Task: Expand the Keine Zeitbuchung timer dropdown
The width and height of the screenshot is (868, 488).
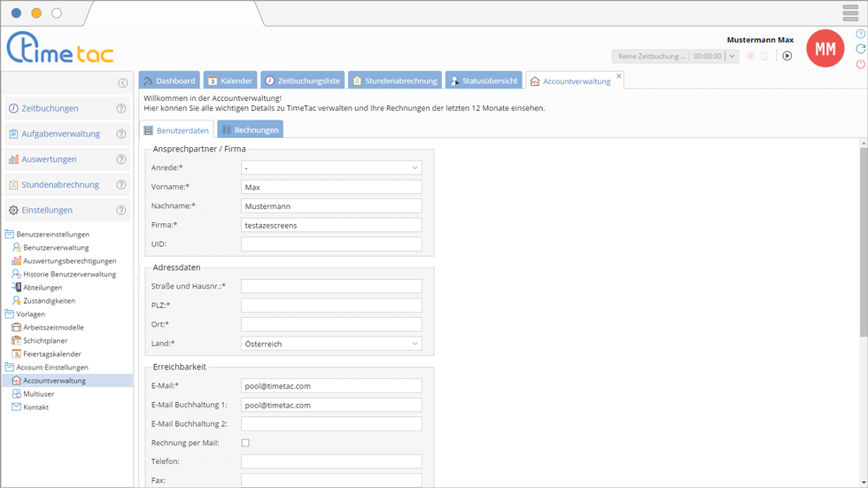Action: 732,57
